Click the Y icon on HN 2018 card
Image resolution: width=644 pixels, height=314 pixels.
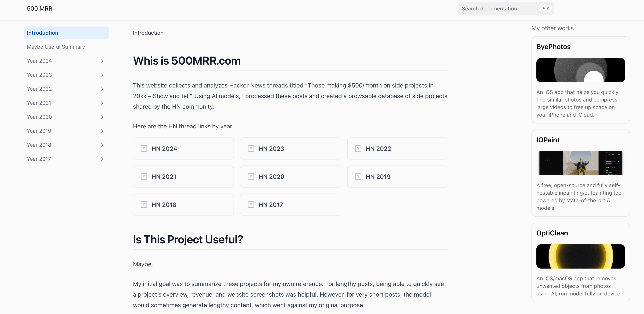pos(144,205)
